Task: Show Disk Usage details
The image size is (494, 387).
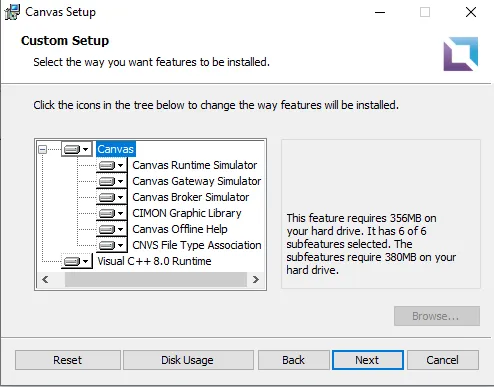Action: (188, 360)
